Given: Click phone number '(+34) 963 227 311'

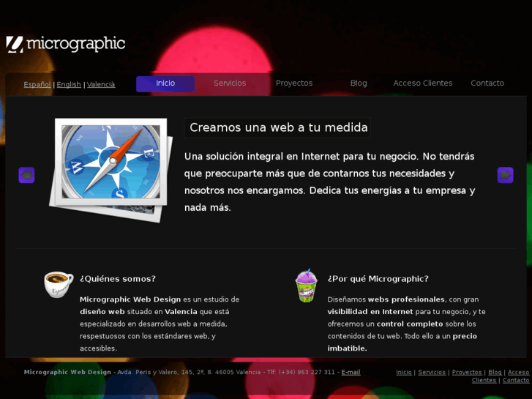Looking at the screenshot, I should tap(307, 372).
